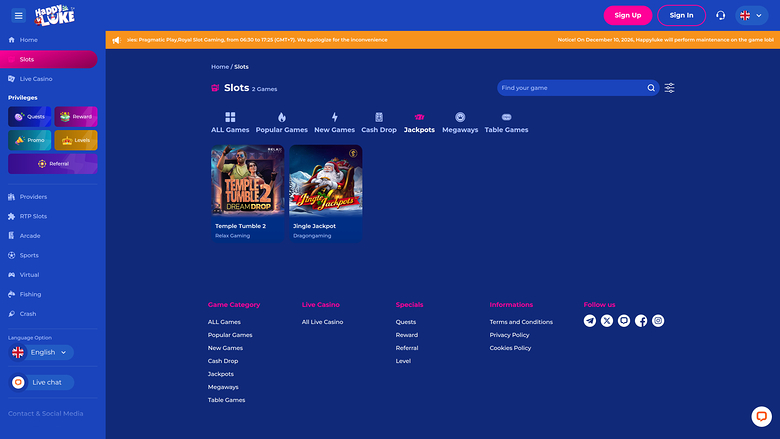Open the Telegram social icon
The width and height of the screenshot is (780, 439).
[590, 321]
